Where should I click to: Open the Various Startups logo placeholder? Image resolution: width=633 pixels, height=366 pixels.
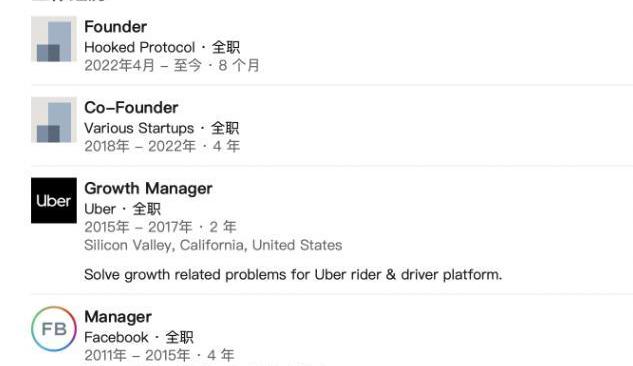pos(54,120)
